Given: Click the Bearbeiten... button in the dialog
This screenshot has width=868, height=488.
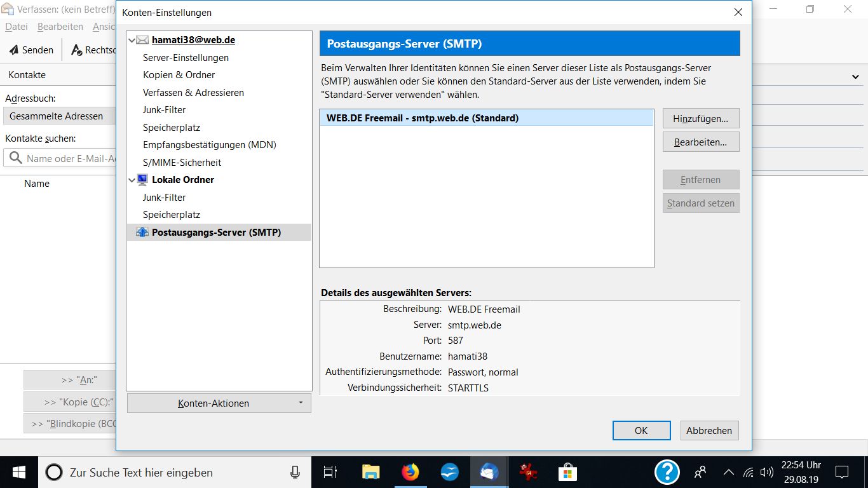Looking at the screenshot, I should (x=701, y=142).
